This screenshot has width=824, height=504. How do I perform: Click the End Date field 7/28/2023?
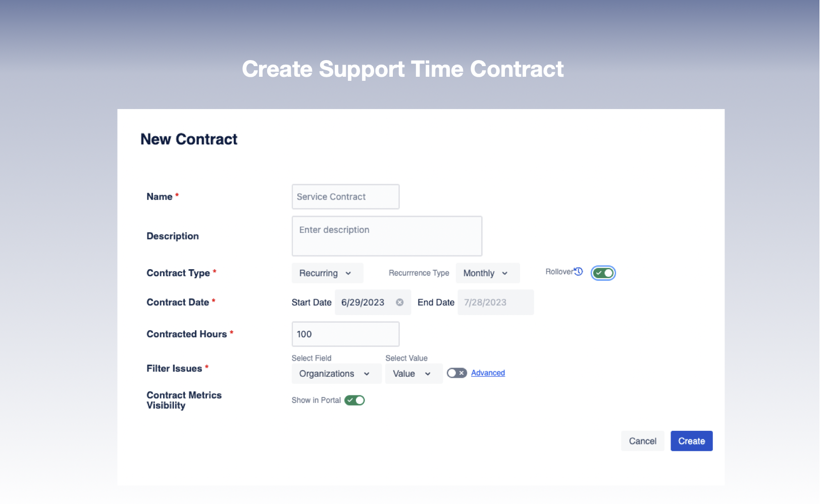coord(495,303)
